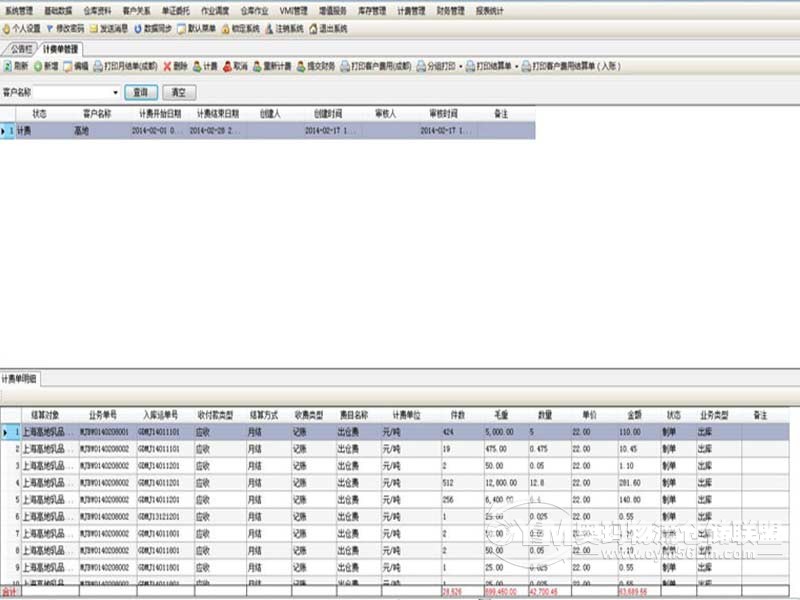
Task: Open the 单证委托 menu
Action: pyautogui.click(x=176, y=11)
